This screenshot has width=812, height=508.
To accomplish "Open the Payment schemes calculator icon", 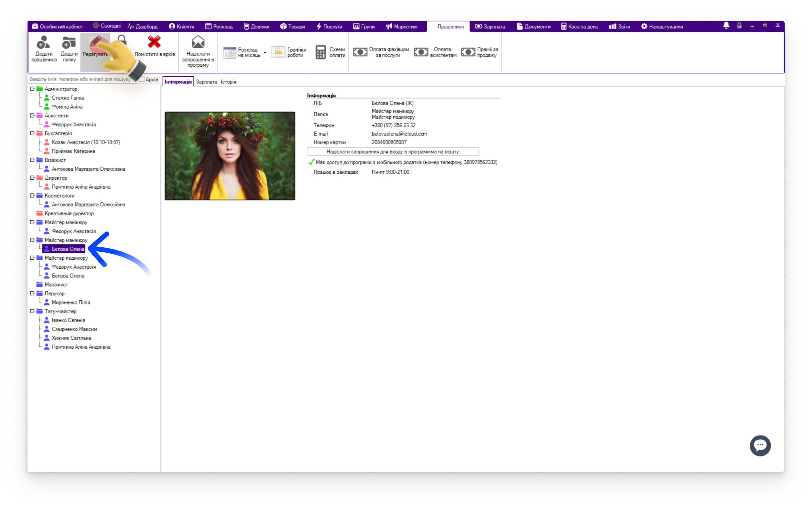I will click(320, 52).
